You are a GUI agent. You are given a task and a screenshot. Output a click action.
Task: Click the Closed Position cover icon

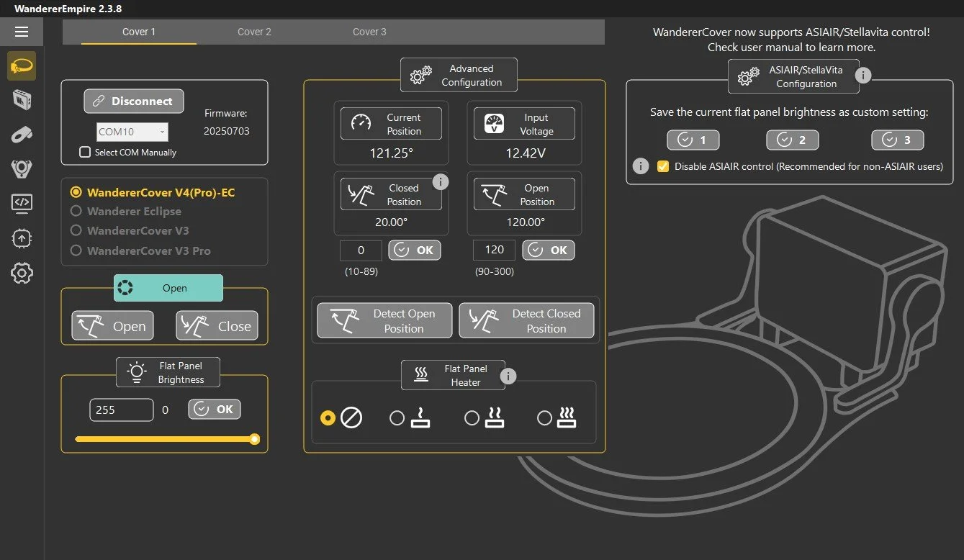pos(361,194)
